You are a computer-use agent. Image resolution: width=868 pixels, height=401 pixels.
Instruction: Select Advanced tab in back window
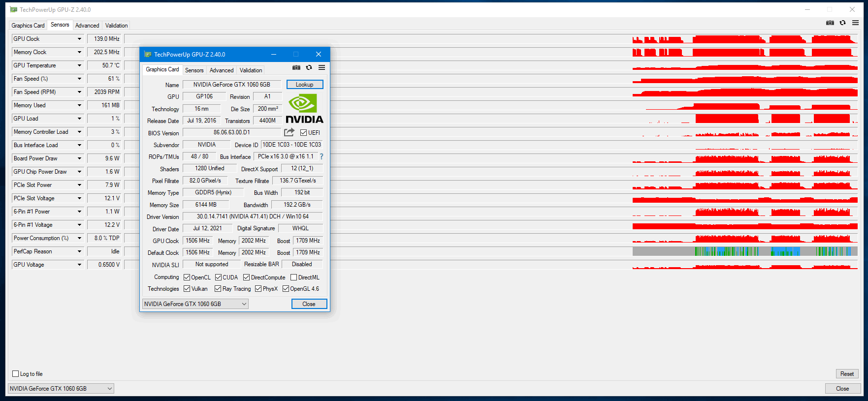(87, 26)
